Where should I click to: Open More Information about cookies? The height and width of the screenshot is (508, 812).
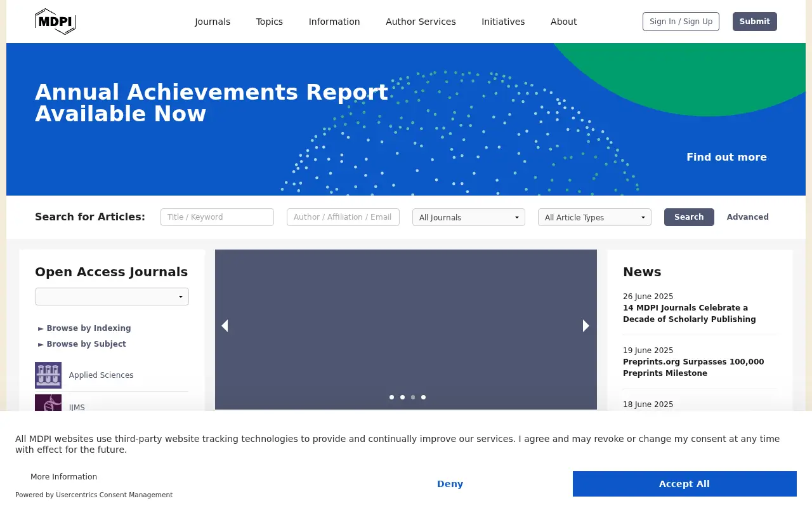point(63,477)
